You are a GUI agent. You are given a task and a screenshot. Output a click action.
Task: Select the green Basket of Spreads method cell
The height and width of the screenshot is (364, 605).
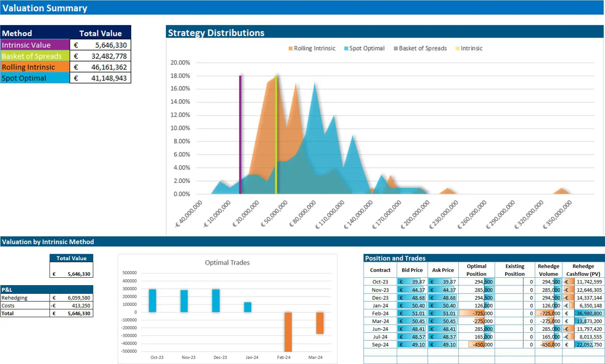[x=35, y=56]
